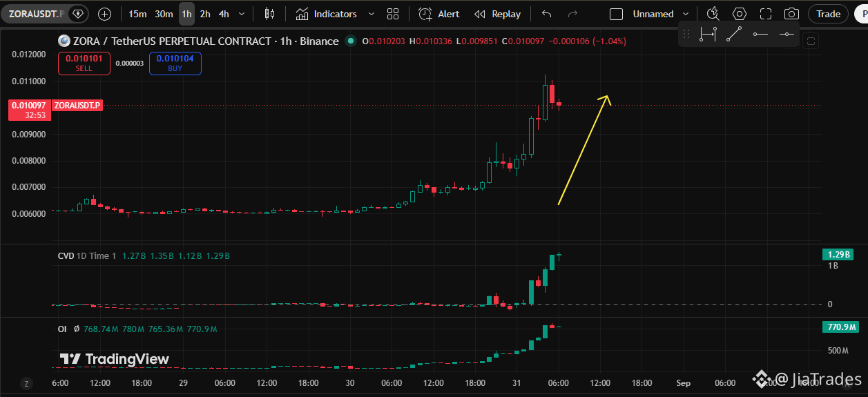Click the spread value 0.000003
Viewport: 868px width, 397px height.
click(x=129, y=64)
